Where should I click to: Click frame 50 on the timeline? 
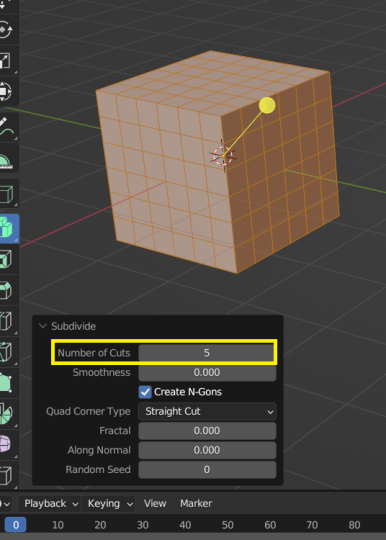click(x=228, y=525)
